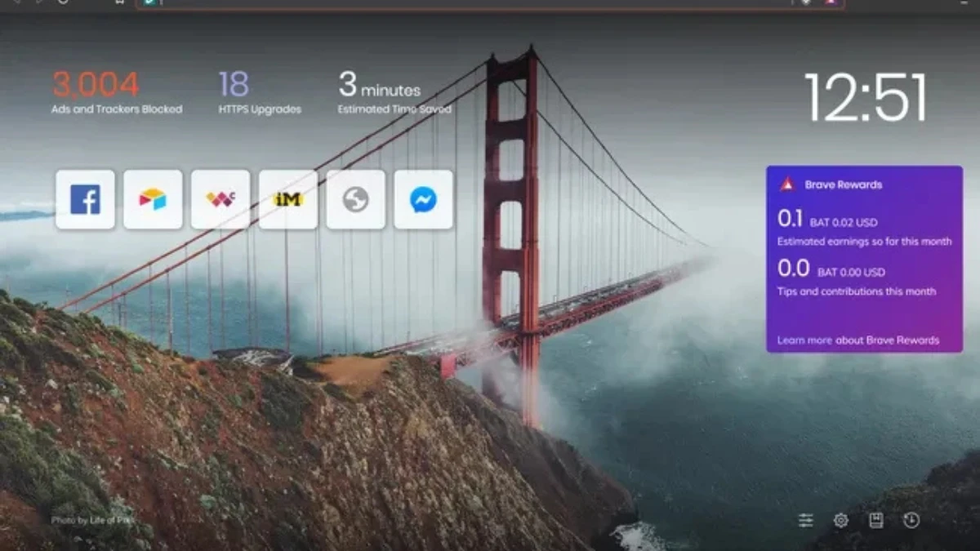Click Learn more about Brave Rewards
The width and height of the screenshot is (980, 551).
pyautogui.click(x=857, y=340)
